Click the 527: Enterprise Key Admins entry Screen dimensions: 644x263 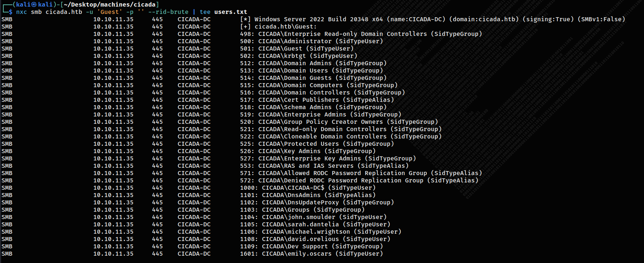coord(328,158)
